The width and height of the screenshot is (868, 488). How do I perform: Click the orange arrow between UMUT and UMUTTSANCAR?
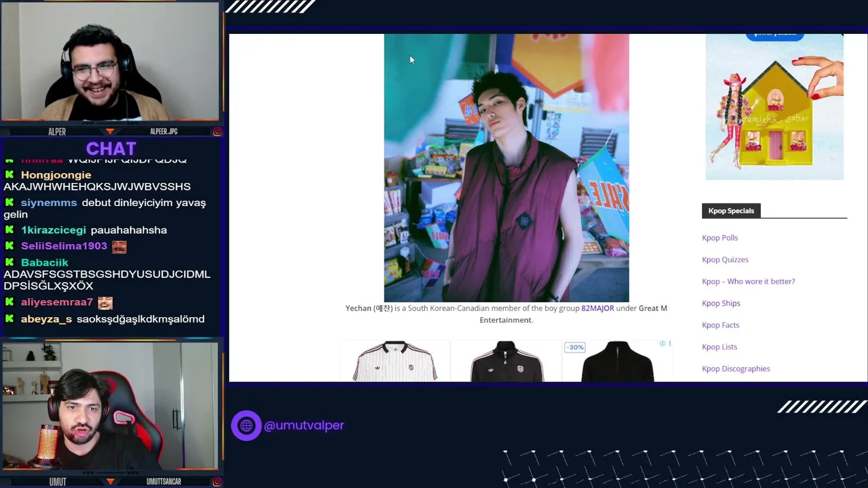(x=110, y=482)
